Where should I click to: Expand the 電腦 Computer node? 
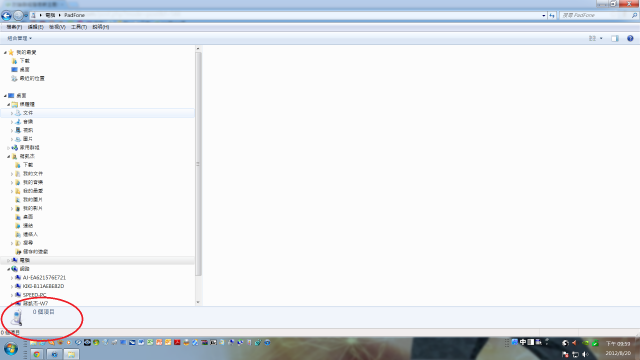click(9, 260)
